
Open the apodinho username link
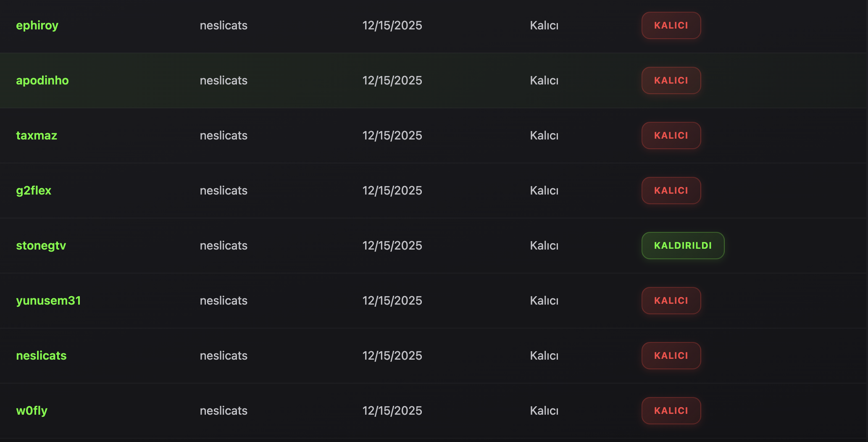pyautogui.click(x=42, y=80)
